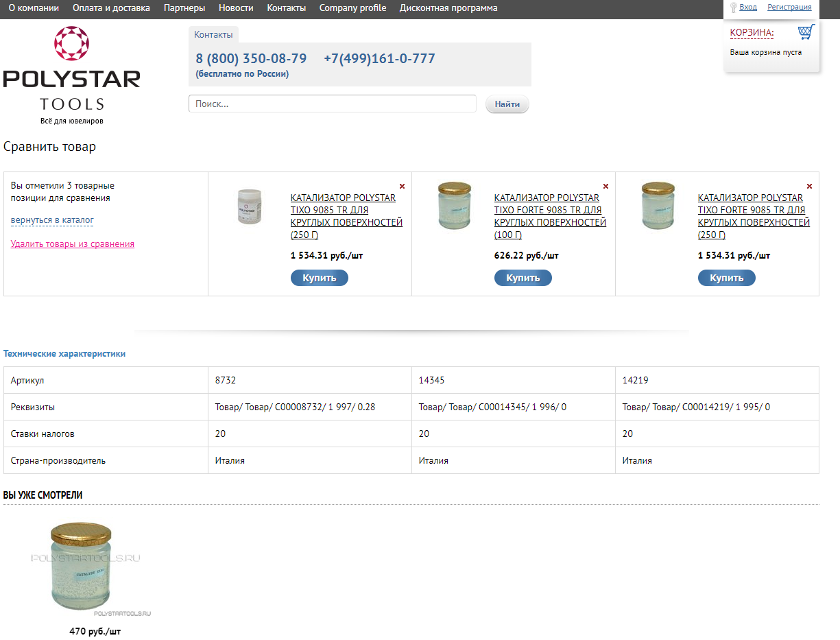Click the C00008732 requisites cell
This screenshot has height=640, width=840.
point(310,407)
